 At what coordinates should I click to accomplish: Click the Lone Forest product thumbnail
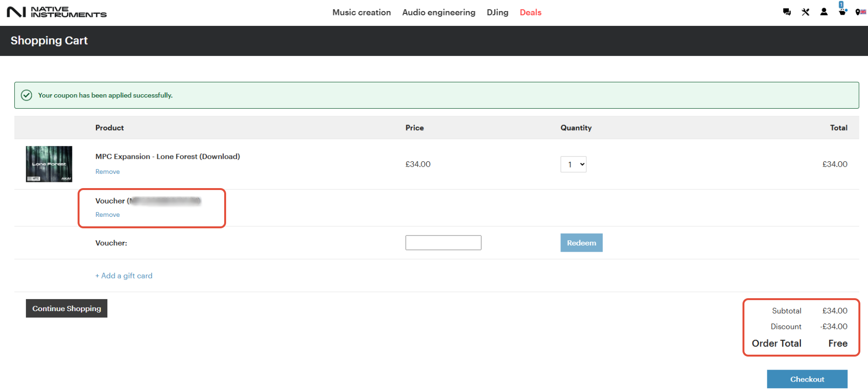tap(49, 164)
